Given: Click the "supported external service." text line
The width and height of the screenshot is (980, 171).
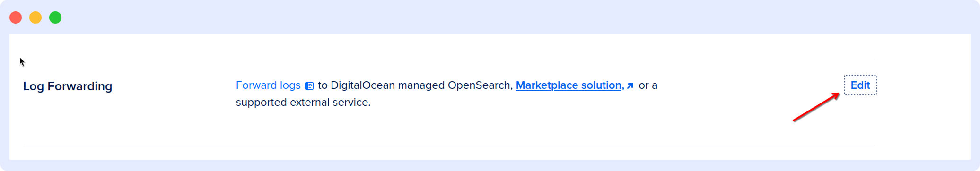Looking at the screenshot, I should 303,102.
